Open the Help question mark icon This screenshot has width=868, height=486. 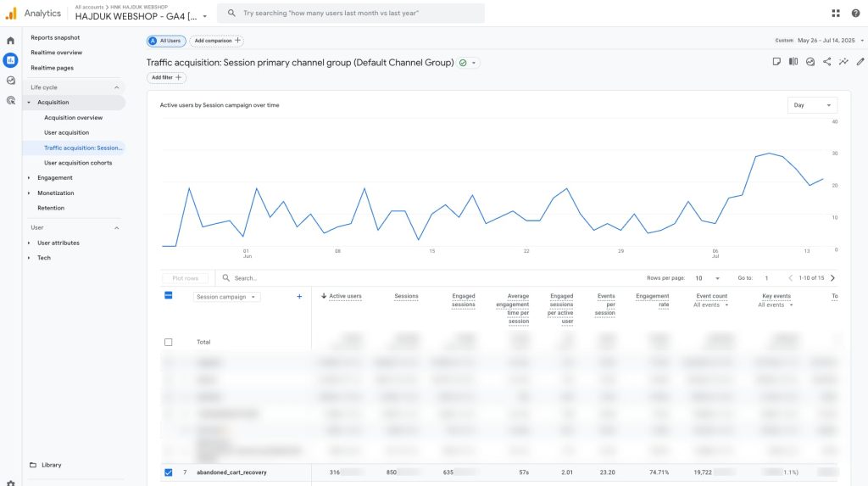click(855, 14)
